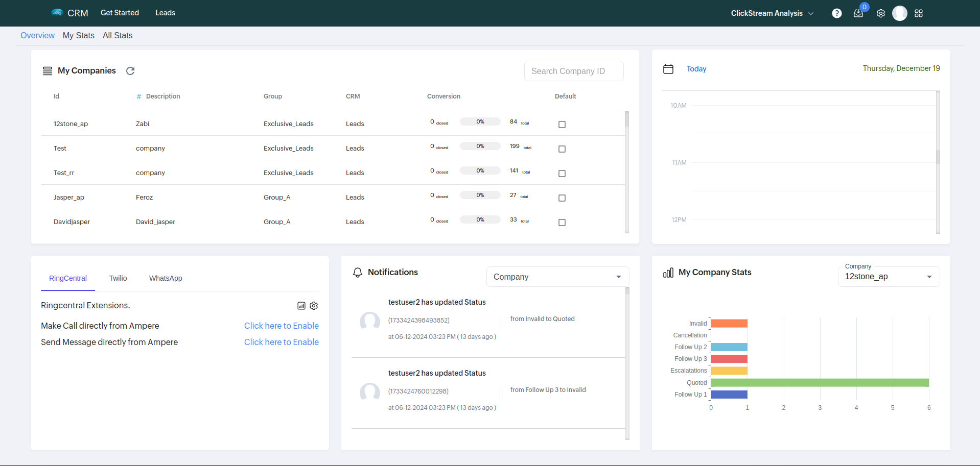Open Ringcentral Extensions settings gear
This screenshot has width=980, height=466.
click(x=314, y=306)
